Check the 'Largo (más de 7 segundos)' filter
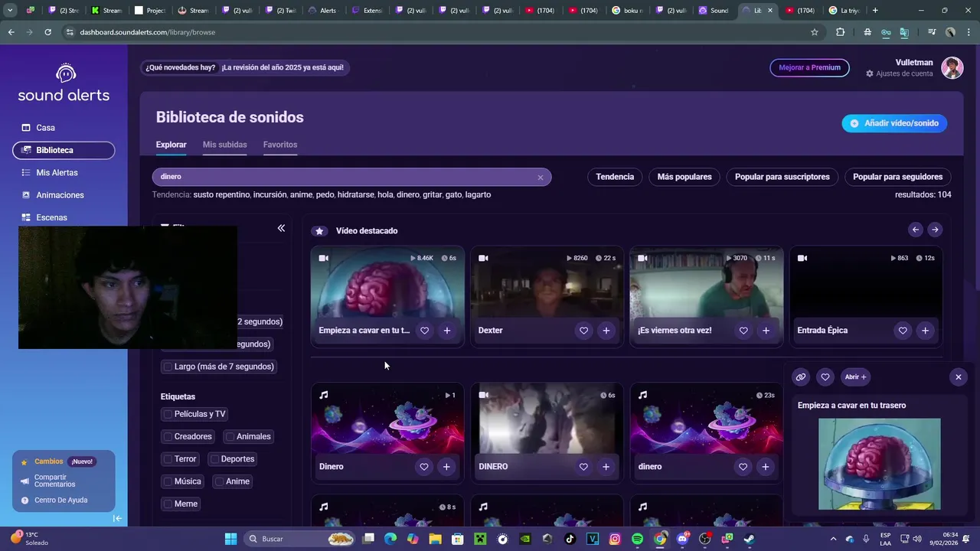The width and height of the screenshot is (980, 551). tap(168, 367)
